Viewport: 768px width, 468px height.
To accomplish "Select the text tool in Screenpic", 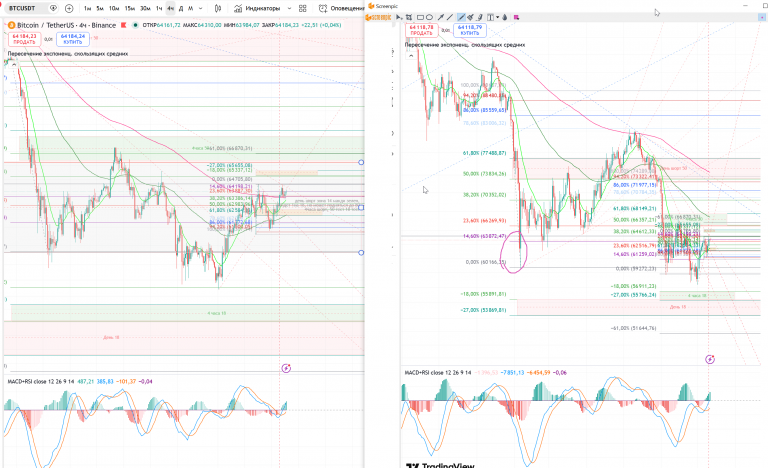I will (x=490, y=17).
